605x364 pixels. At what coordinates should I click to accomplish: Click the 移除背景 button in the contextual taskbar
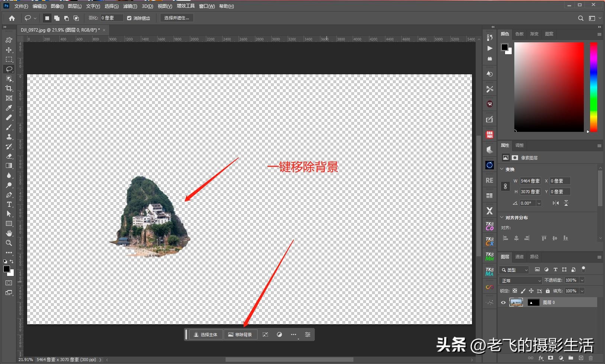240,334
